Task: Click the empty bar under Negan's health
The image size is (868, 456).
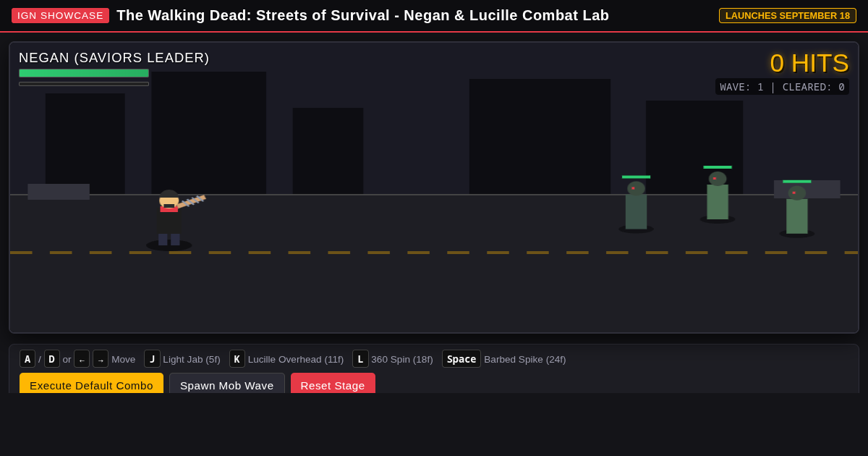Action: (x=84, y=84)
